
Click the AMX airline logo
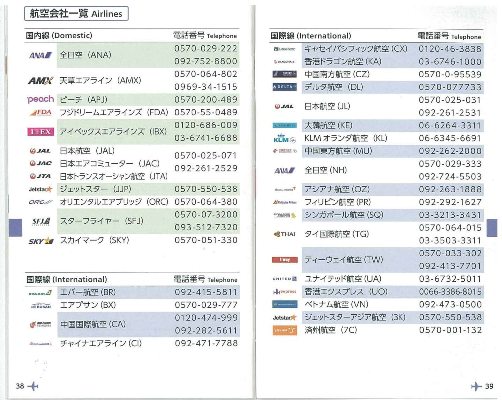40,80
